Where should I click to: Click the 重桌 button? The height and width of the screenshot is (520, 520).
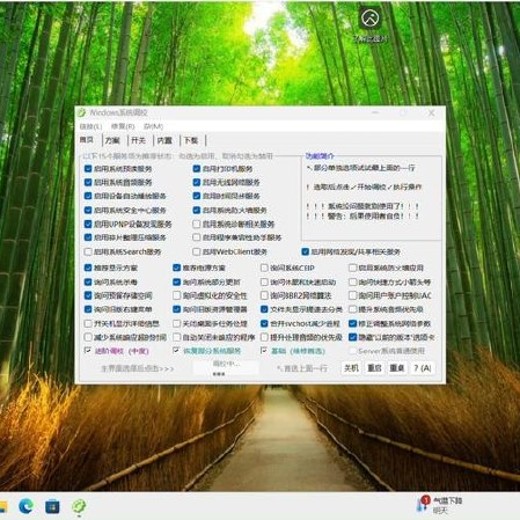[397, 368]
